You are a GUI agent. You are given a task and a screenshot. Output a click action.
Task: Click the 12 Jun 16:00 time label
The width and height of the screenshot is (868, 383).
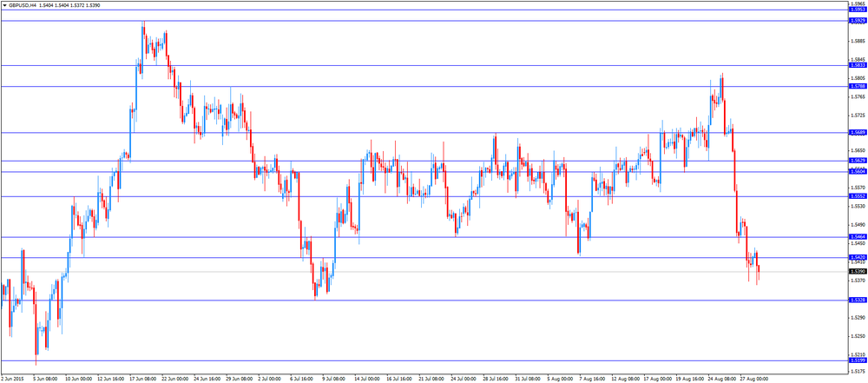[110, 380]
